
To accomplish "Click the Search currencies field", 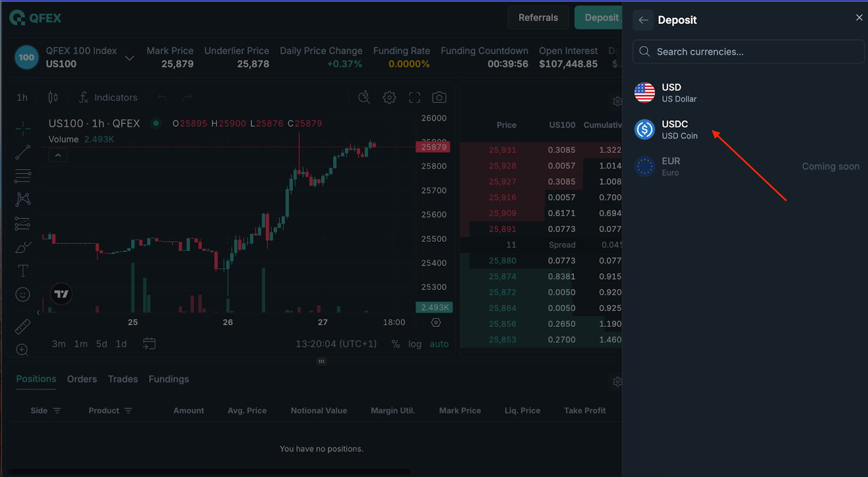I will (749, 51).
